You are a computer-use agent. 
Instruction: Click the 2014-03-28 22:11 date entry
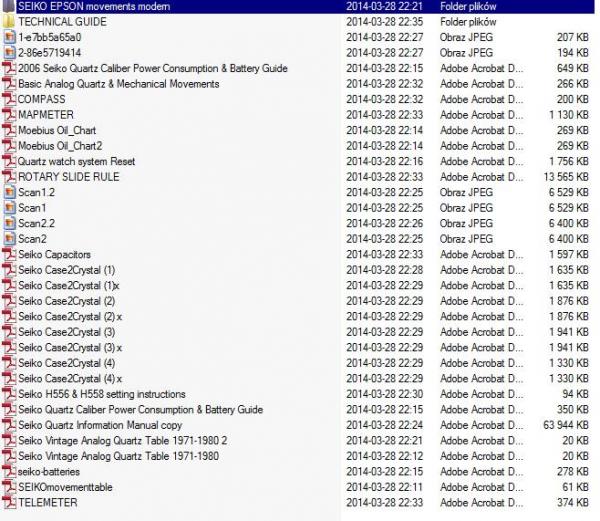(385, 487)
